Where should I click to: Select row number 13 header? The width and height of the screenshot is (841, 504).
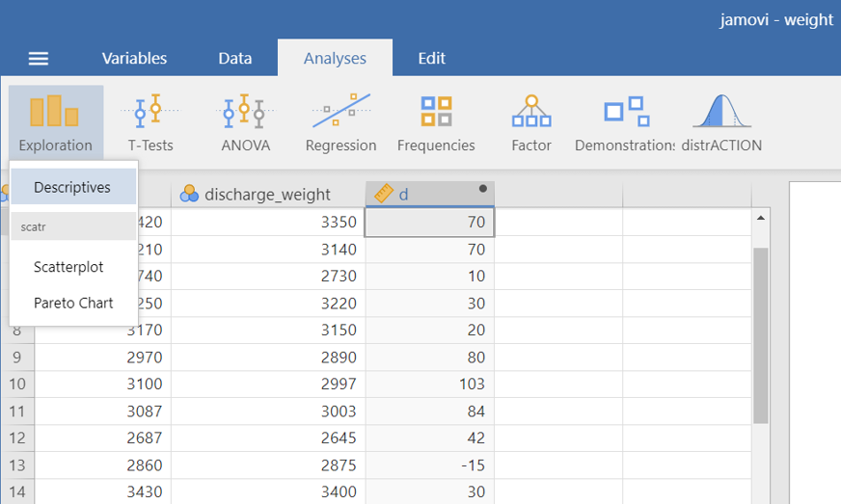17,465
